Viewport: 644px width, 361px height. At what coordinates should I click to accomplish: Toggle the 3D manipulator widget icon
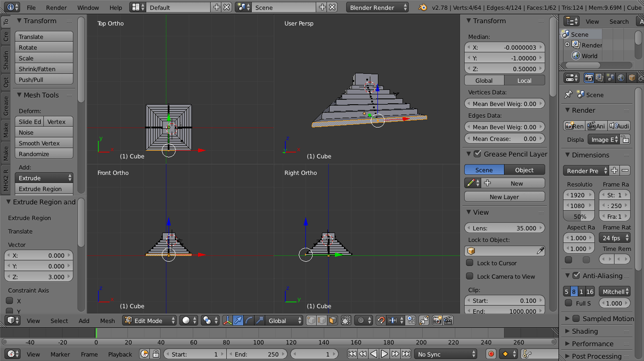pos(227,320)
